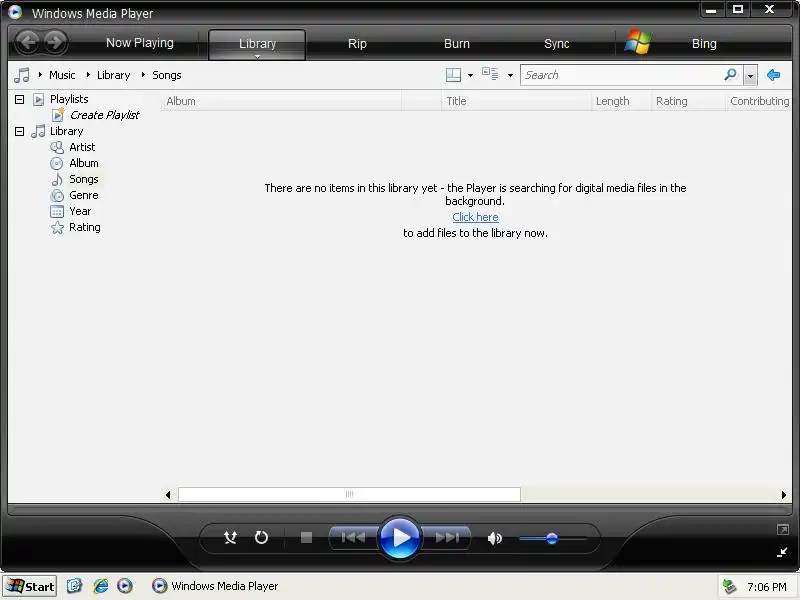
Task: Skip to the previous track
Action: [353, 537]
